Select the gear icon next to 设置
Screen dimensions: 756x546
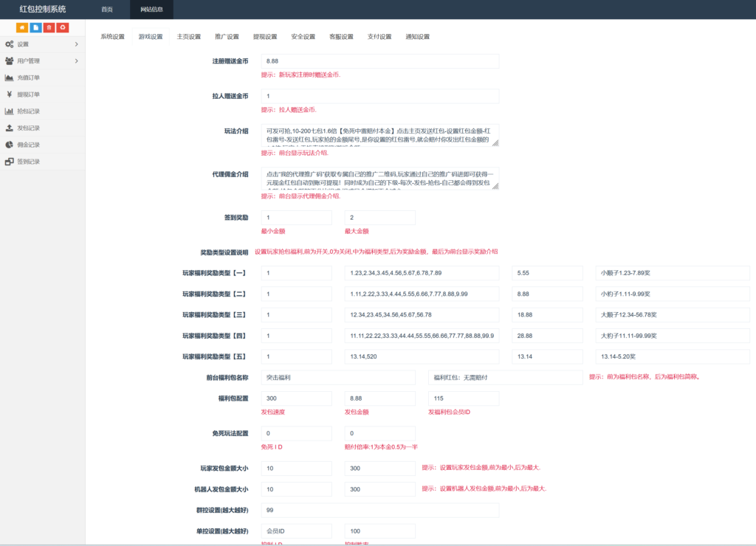pos(9,44)
